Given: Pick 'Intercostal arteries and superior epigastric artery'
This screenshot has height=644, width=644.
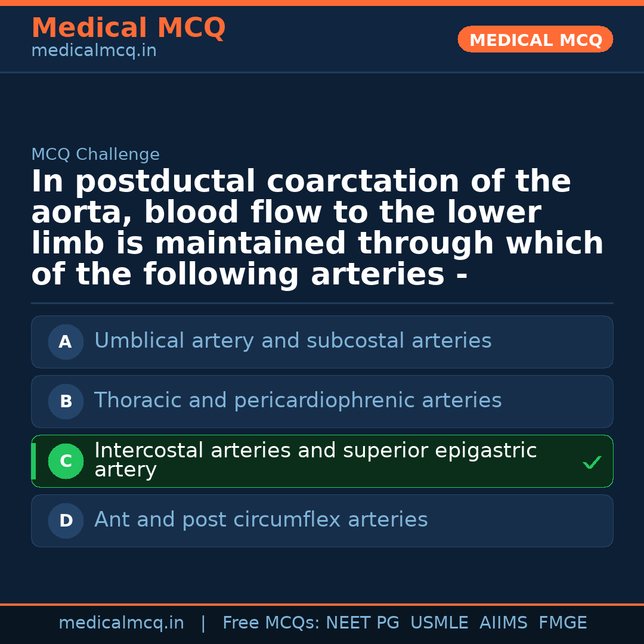Looking at the screenshot, I should click(315, 460).
